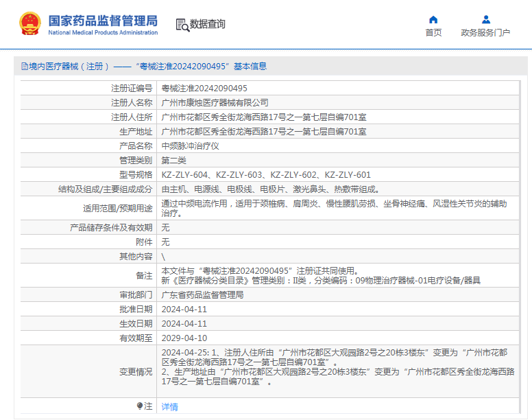Viewport: 532px width, 420px height.
Task: Click 无 in 产品储存条件及有效期 row
Action: tap(165, 227)
